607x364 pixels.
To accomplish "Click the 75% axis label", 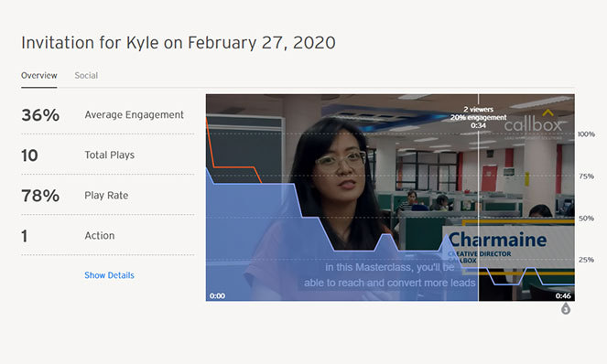I will pos(586,177).
